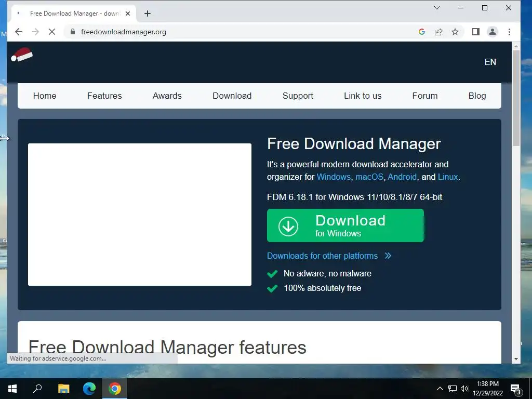The height and width of the screenshot is (399, 532).
Task: Open the volume speaker tray icon
Action: click(x=464, y=389)
